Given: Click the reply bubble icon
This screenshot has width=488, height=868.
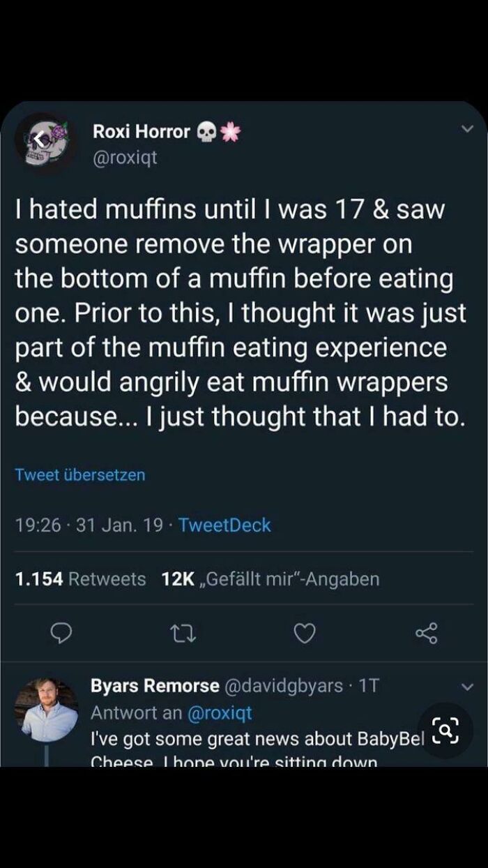Looking at the screenshot, I should coord(63,633).
